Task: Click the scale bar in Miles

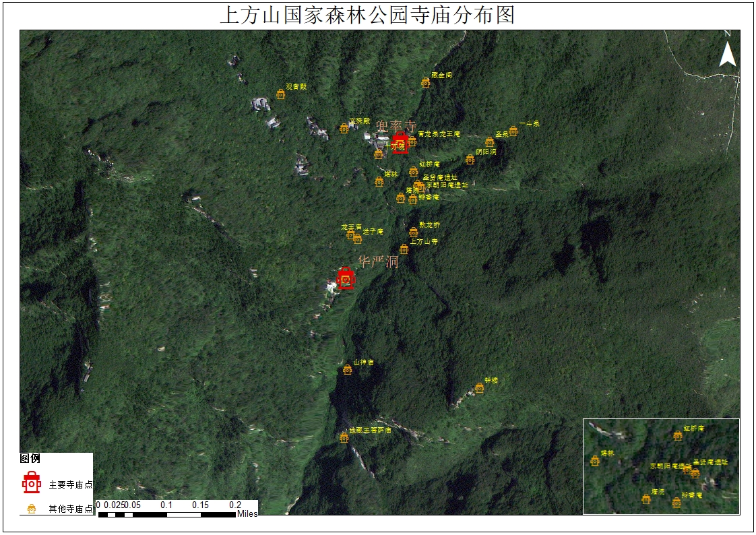Action: [166, 514]
